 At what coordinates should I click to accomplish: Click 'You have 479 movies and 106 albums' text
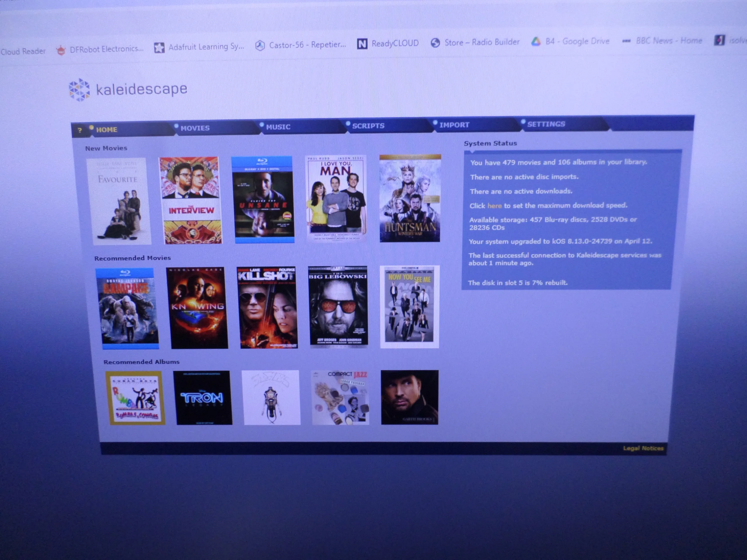(558, 162)
